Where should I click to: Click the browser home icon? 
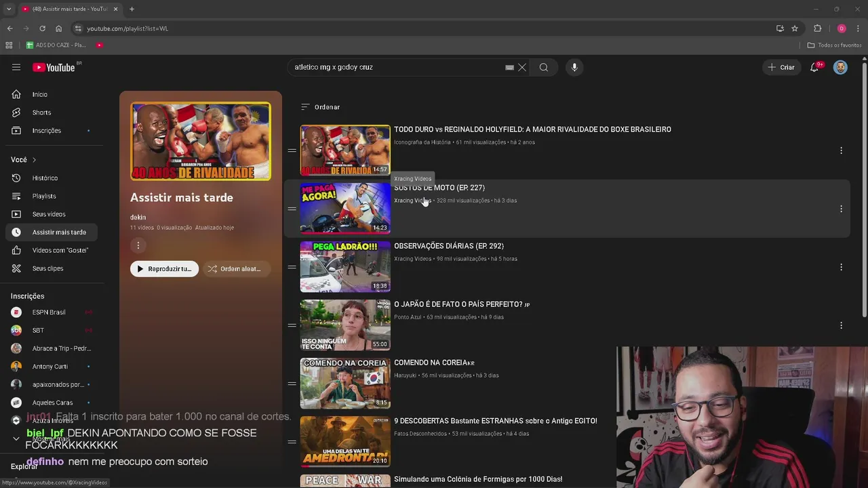(x=58, y=28)
